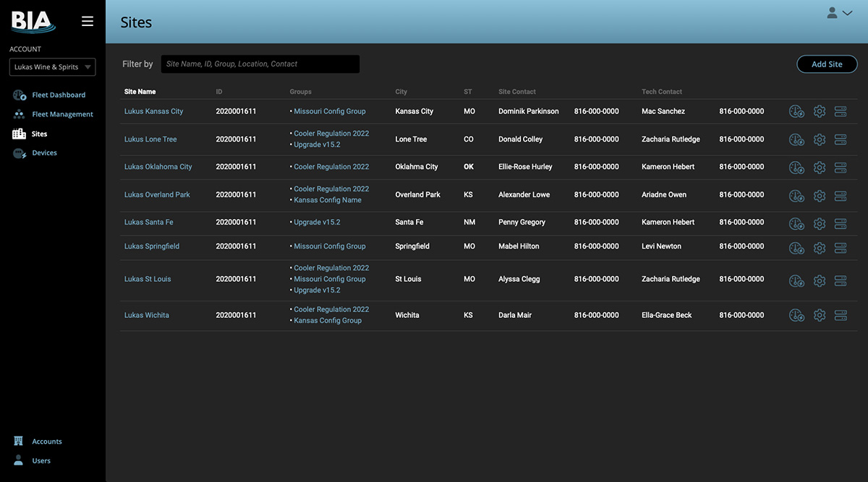The width and height of the screenshot is (868, 482).
Task: Select tech contact Ella-Grace Beck
Action: 667,315
